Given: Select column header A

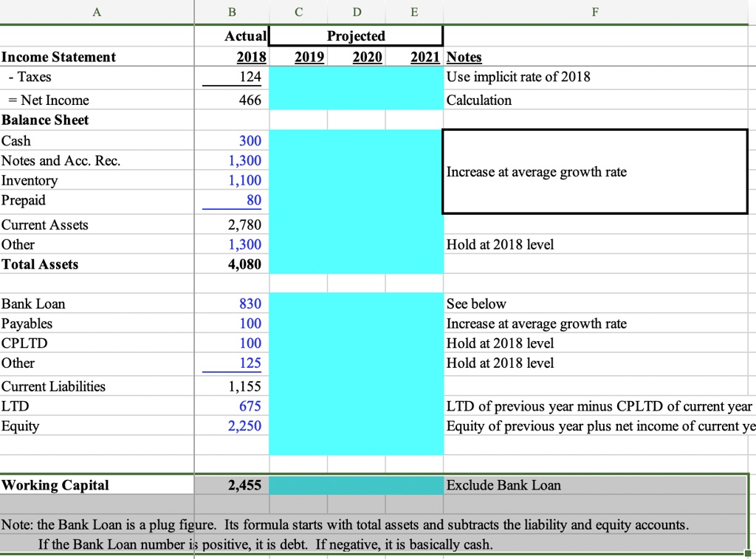Looking at the screenshot, I should (x=96, y=12).
